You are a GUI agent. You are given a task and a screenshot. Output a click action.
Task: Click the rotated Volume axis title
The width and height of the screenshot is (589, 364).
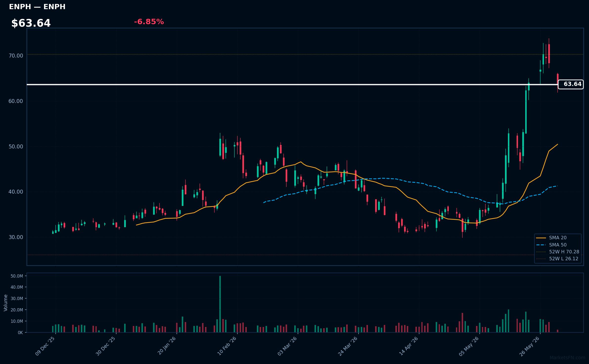(x=6, y=303)
